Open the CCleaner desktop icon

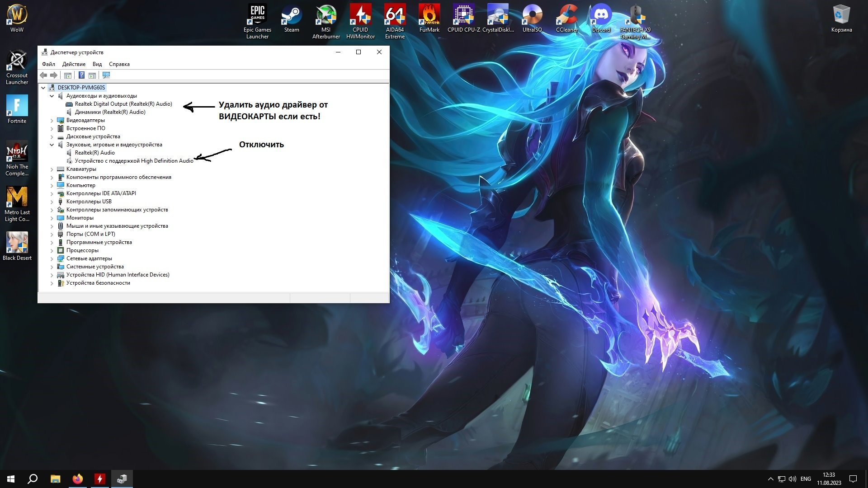(566, 18)
